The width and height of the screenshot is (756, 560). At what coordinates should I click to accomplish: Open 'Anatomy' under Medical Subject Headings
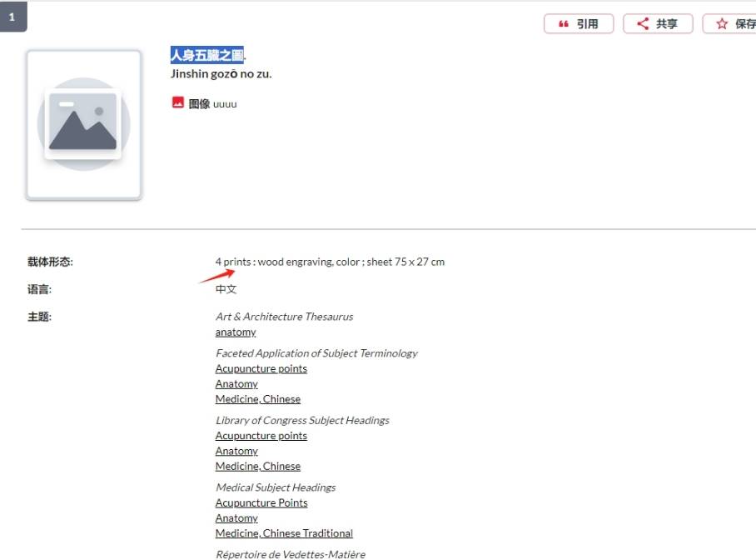pos(236,518)
